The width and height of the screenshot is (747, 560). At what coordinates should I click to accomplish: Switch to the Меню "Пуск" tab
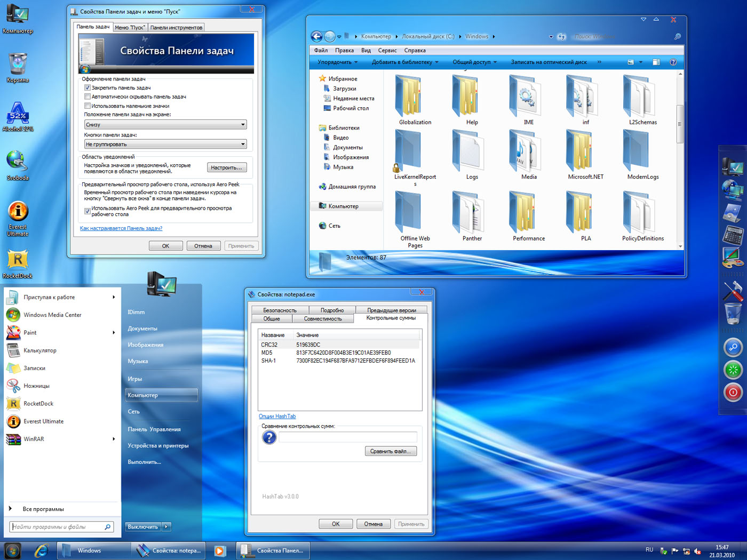click(130, 27)
